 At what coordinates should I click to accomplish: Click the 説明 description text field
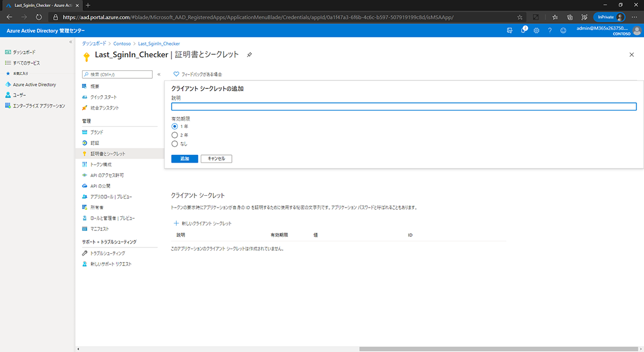404,106
